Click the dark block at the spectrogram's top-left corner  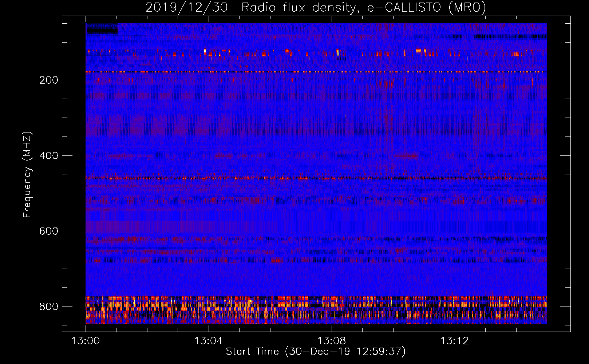pos(102,29)
